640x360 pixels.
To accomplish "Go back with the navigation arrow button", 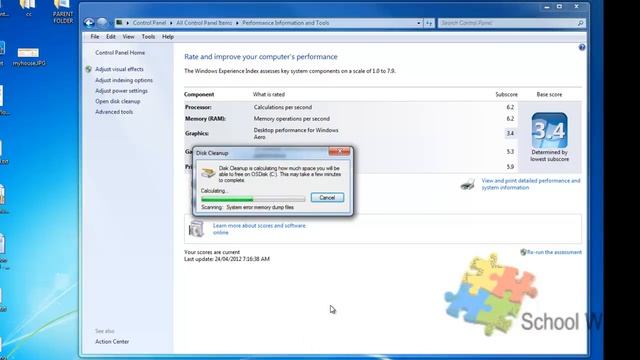I will point(89,23).
